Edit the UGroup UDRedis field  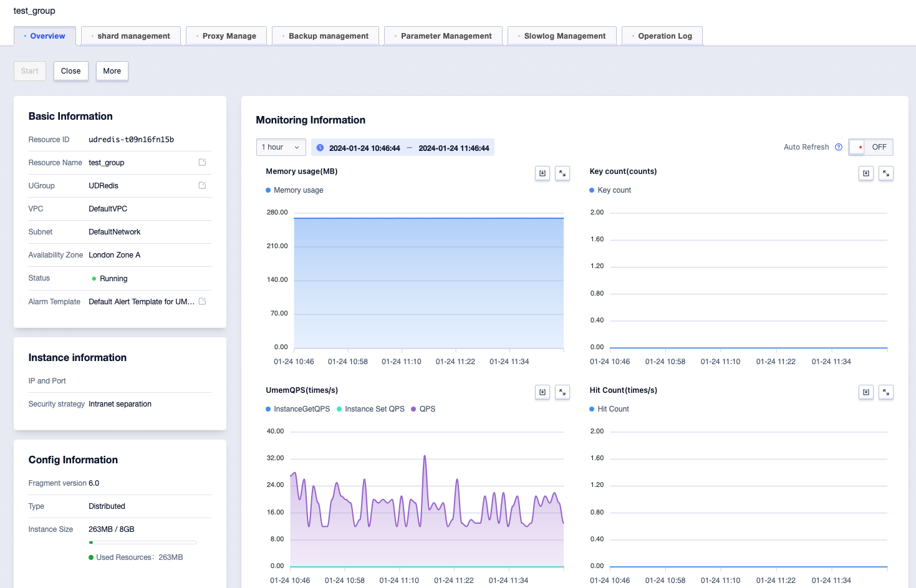(x=202, y=185)
